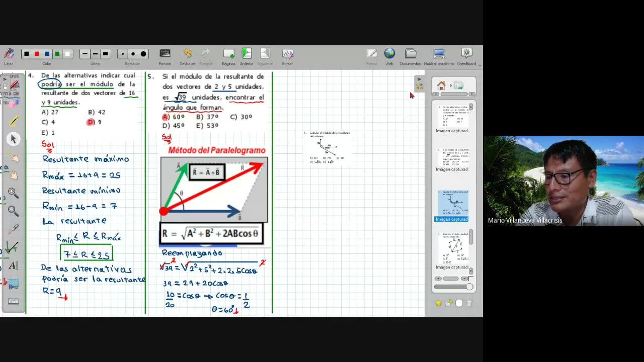Select the medium line width
This screenshot has height=362, width=644.
click(95, 54)
